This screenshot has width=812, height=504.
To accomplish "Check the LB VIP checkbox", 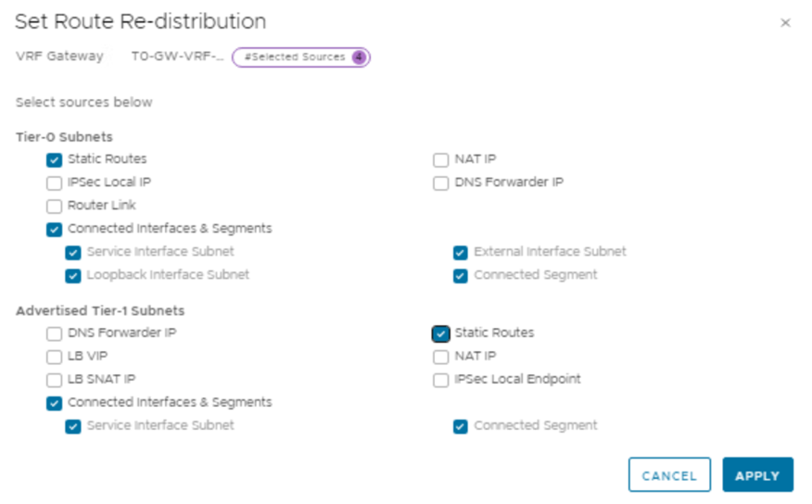I will tap(55, 357).
